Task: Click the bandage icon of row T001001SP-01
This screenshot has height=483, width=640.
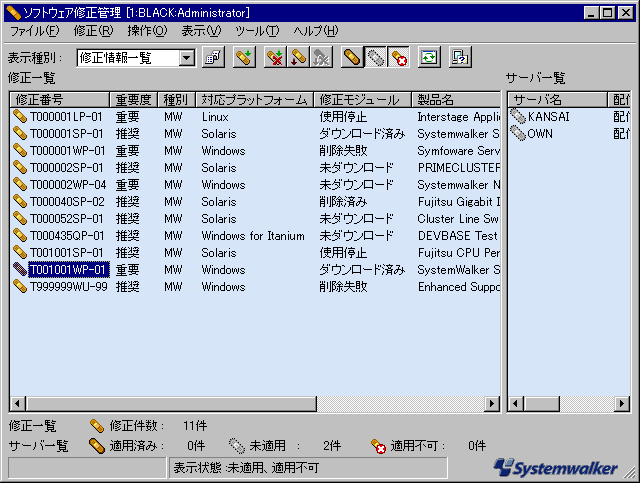Action: click(x=20, y=253)
